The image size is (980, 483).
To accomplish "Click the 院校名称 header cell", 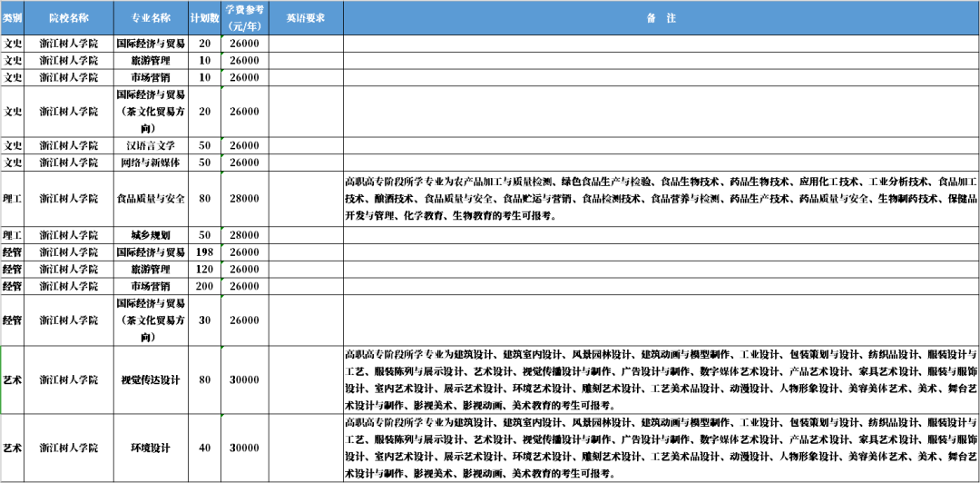I will pyautogui.click(x=69, y=17).
